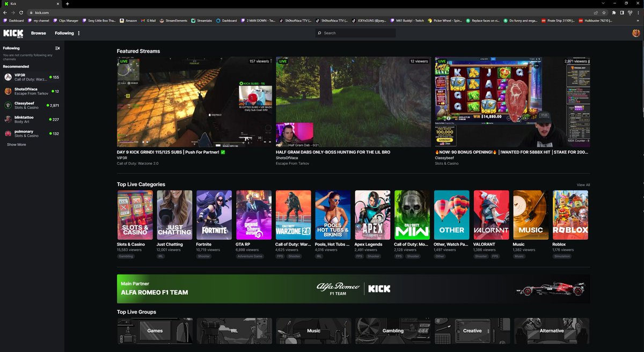Open the Chrome extensions puzzle icon

click(614, 12)
